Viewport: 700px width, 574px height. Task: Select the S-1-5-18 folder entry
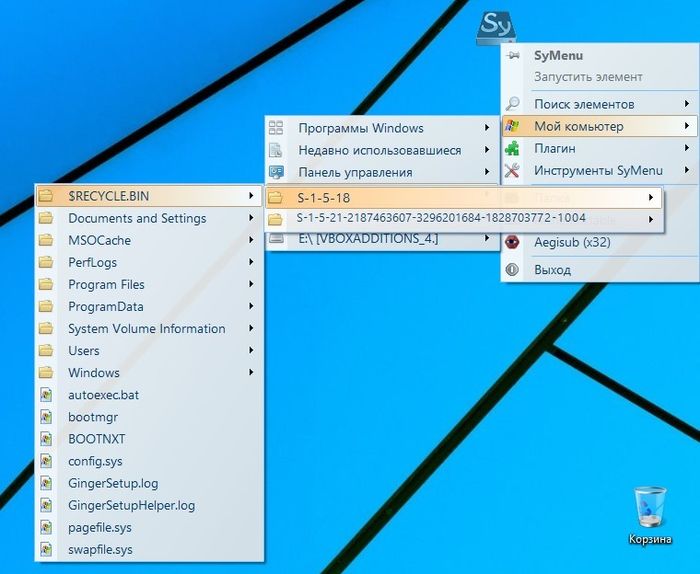[x=323, y=197]
